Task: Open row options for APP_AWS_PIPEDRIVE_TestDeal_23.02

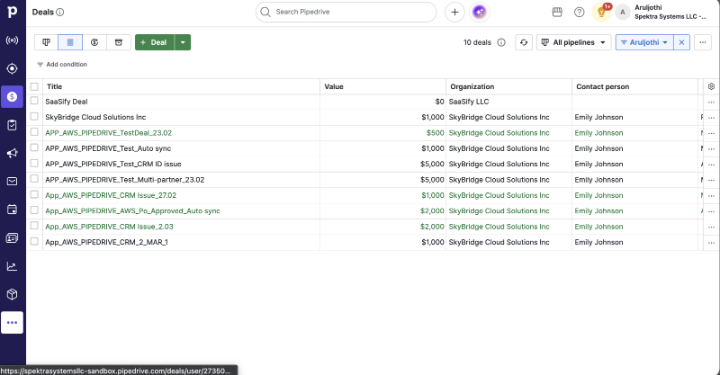Action: coord(711,134)
